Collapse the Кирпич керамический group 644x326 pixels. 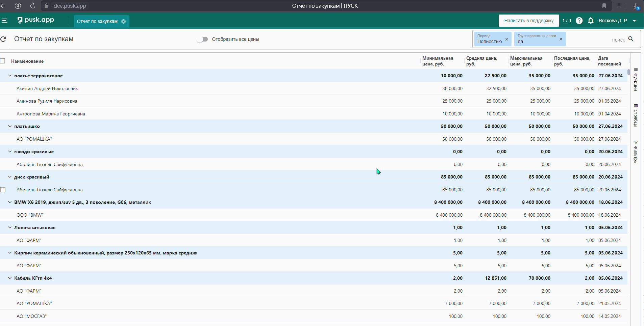(10, 253)
